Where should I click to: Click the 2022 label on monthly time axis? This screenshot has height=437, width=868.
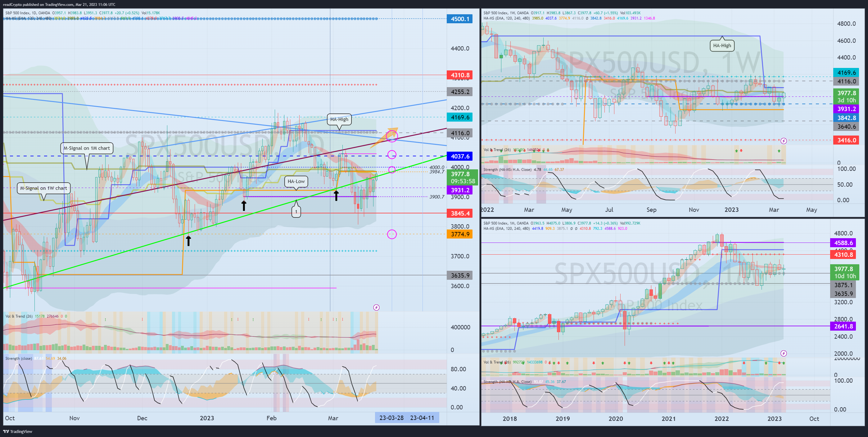pos(721,418)
